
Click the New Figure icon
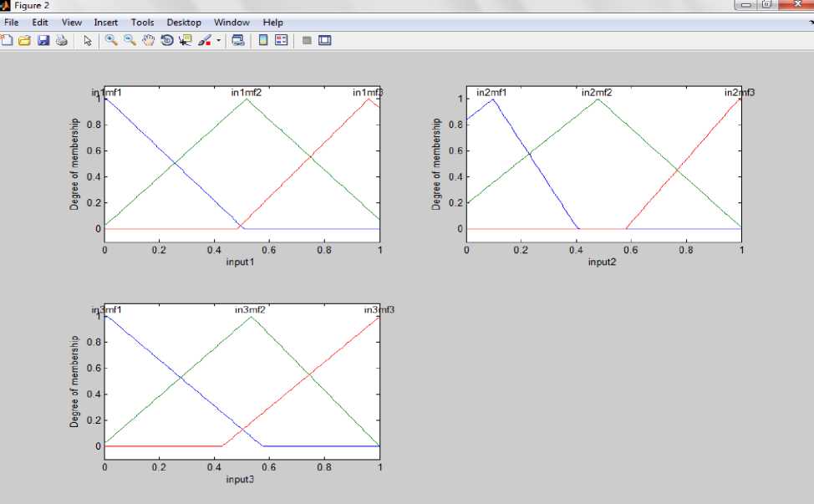pyautogui.click(x=7, y=40)
